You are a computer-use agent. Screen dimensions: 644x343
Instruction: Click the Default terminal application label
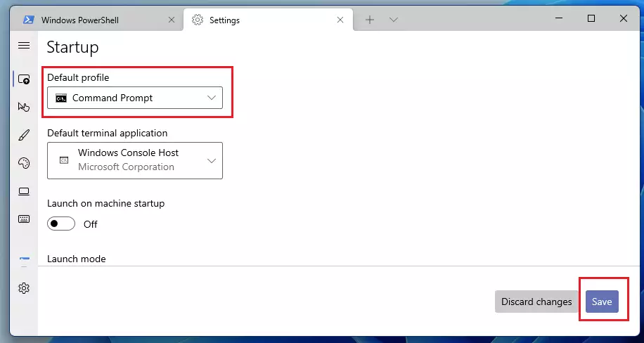[x=107, y=133]
